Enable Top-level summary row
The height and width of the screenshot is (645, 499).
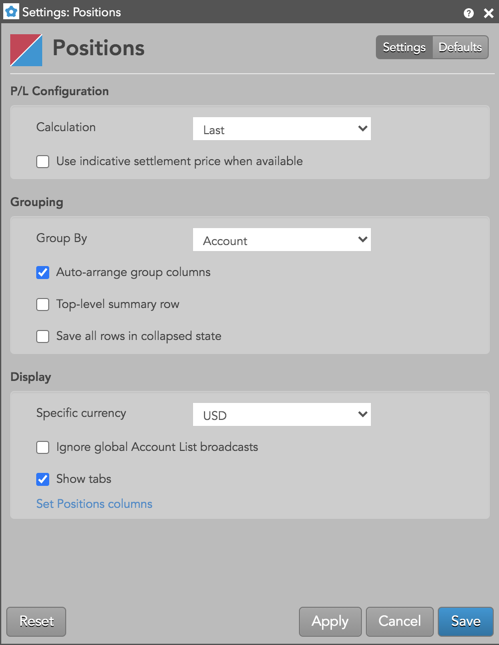[x=43, y=305]
